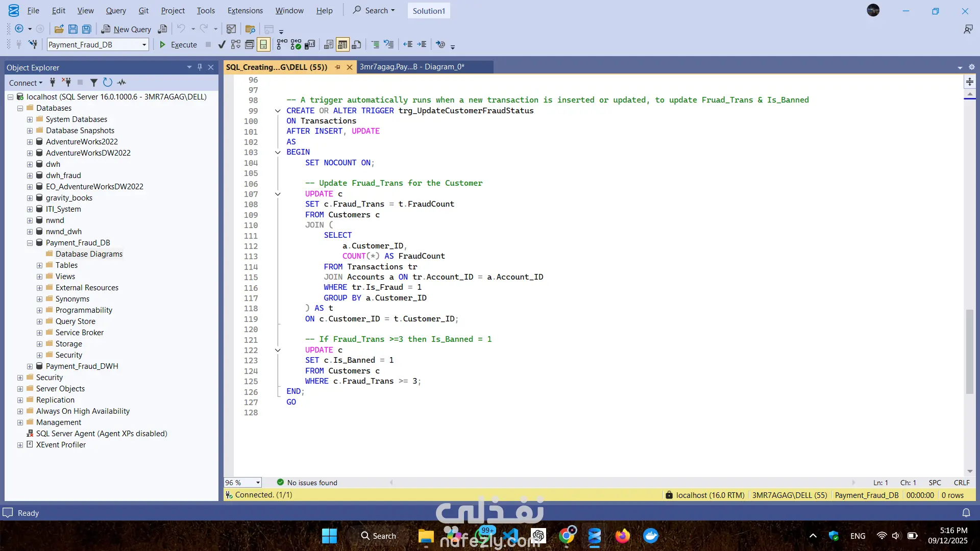Open the Query menu
This screenshot has width=980, height=551.
point(116,11)
